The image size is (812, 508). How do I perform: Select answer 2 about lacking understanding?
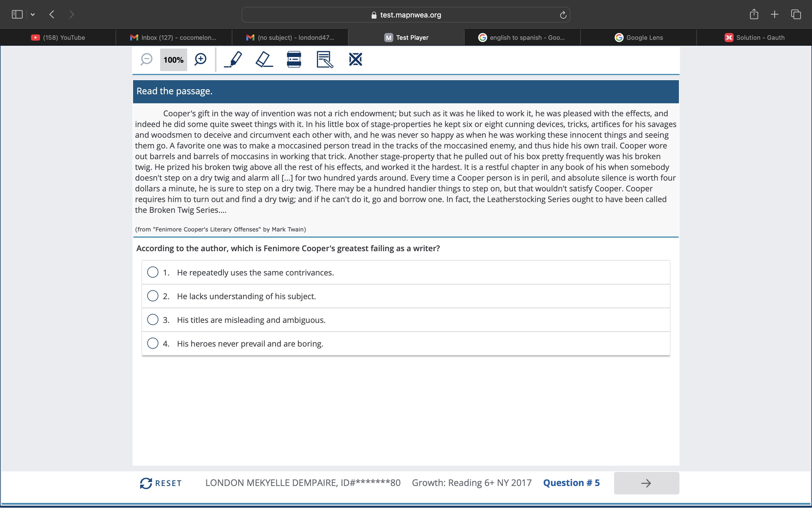(x=406, y=296)
